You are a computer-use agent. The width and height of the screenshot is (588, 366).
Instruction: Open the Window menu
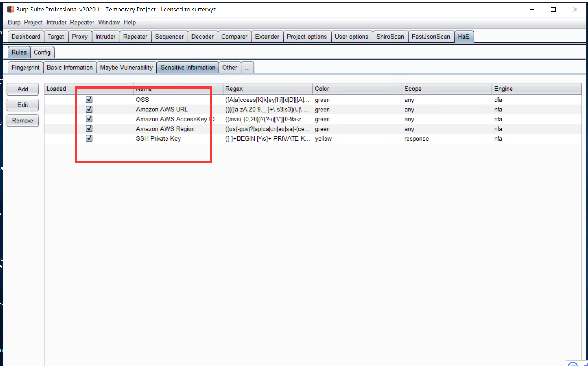pos(109,23)
